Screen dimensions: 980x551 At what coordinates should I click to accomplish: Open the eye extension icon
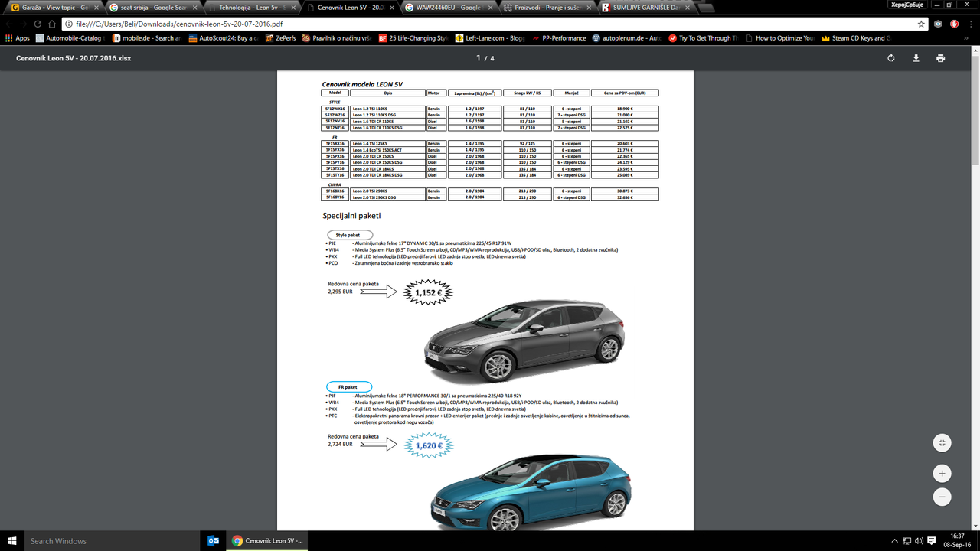click(939, 24)
